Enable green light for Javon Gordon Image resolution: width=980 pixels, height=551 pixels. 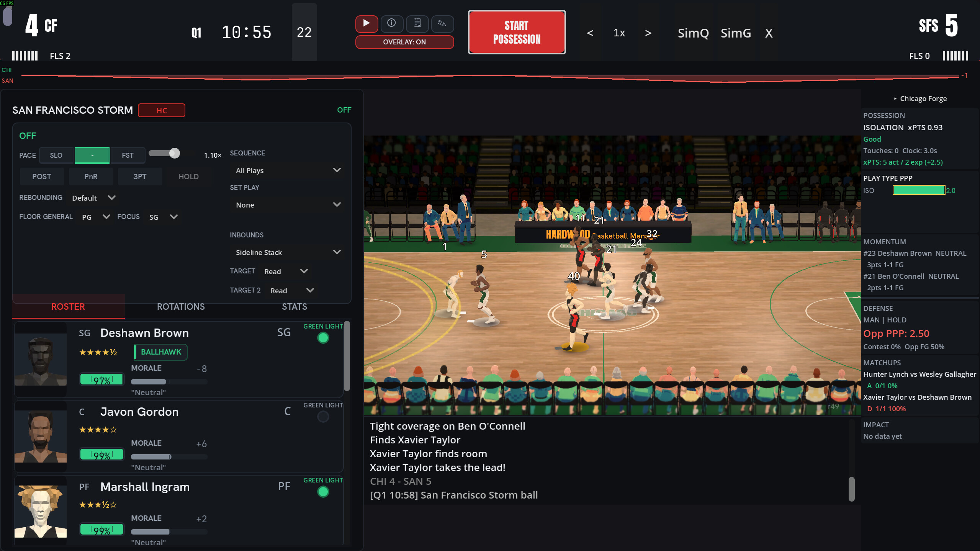[323, 417]
